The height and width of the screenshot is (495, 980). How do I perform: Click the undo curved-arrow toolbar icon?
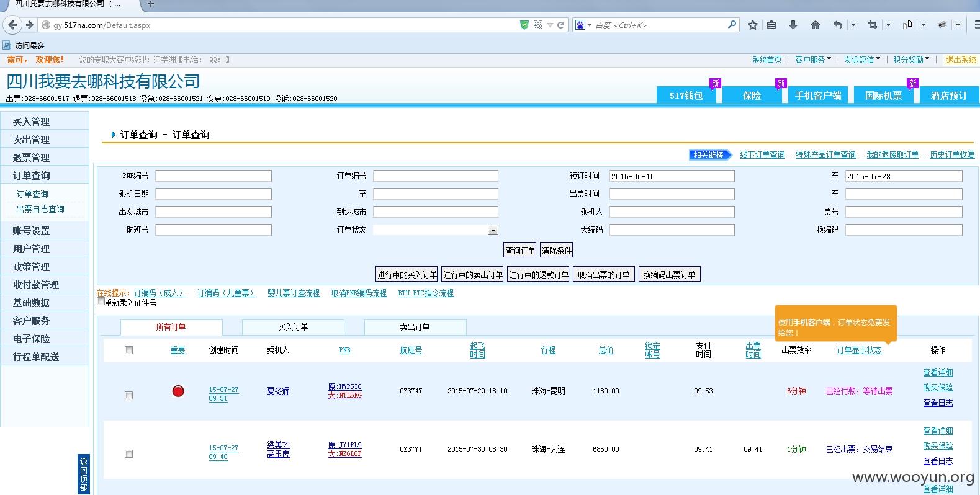838,25
